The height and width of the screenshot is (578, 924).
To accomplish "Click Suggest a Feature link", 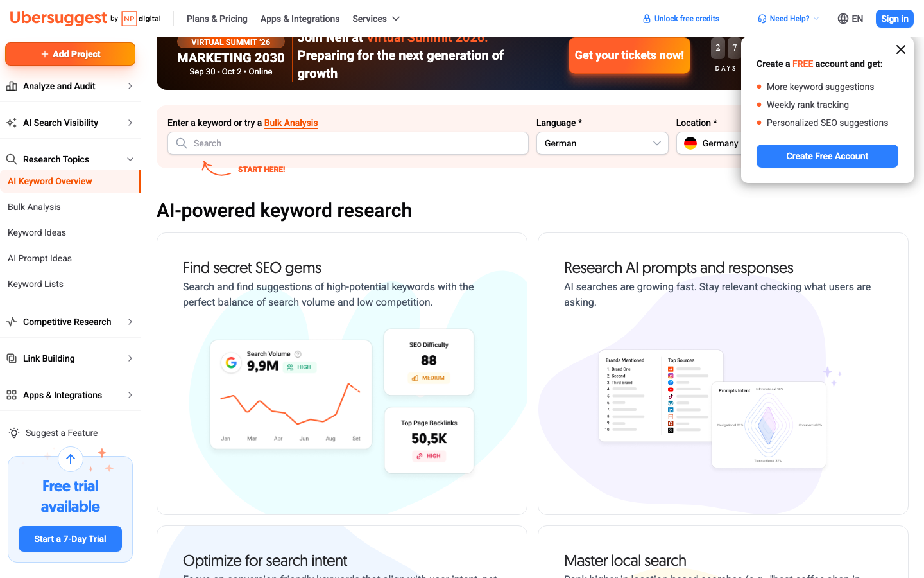I will click(62, 433).
